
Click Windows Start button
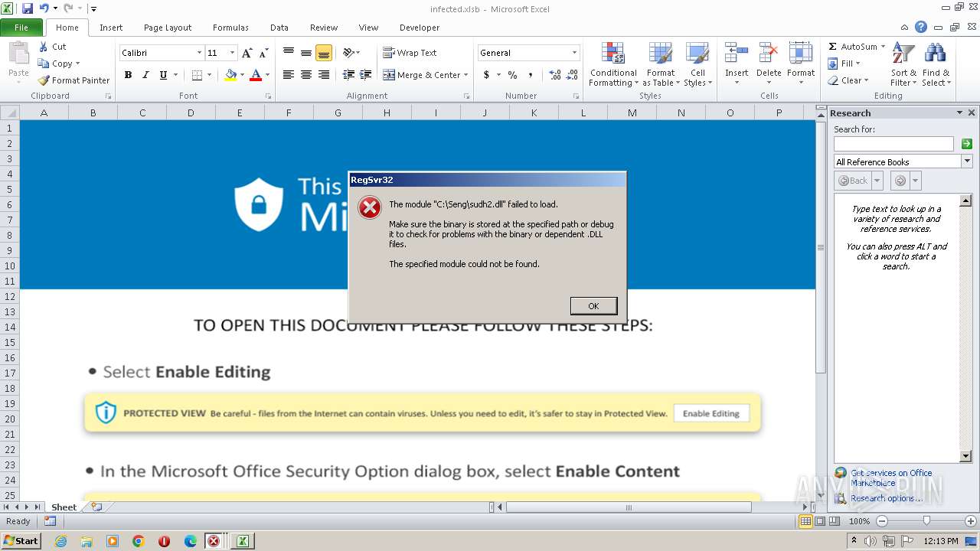21,540
